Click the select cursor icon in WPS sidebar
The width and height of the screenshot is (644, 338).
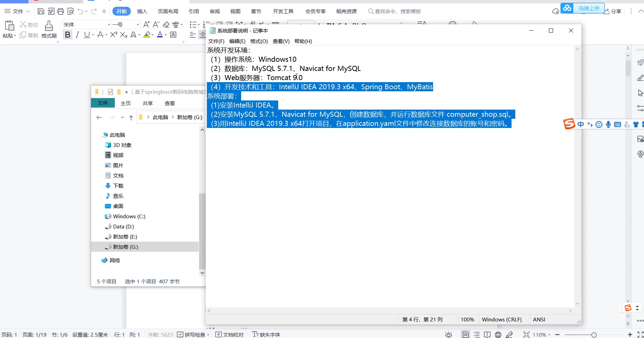point(640,93)
